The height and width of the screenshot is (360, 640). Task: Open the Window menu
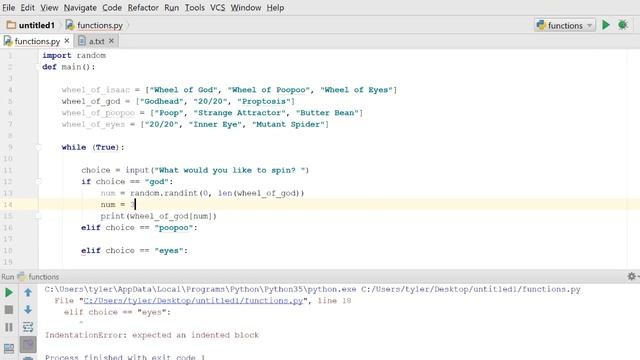(x=246, y=8)
